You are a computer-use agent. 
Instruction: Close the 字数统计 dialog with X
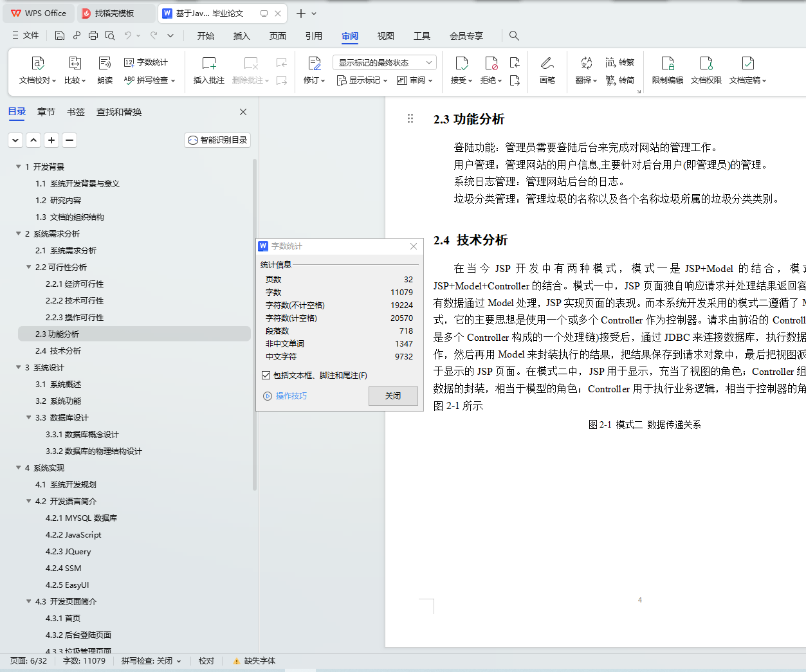click(x=414, y=246)
